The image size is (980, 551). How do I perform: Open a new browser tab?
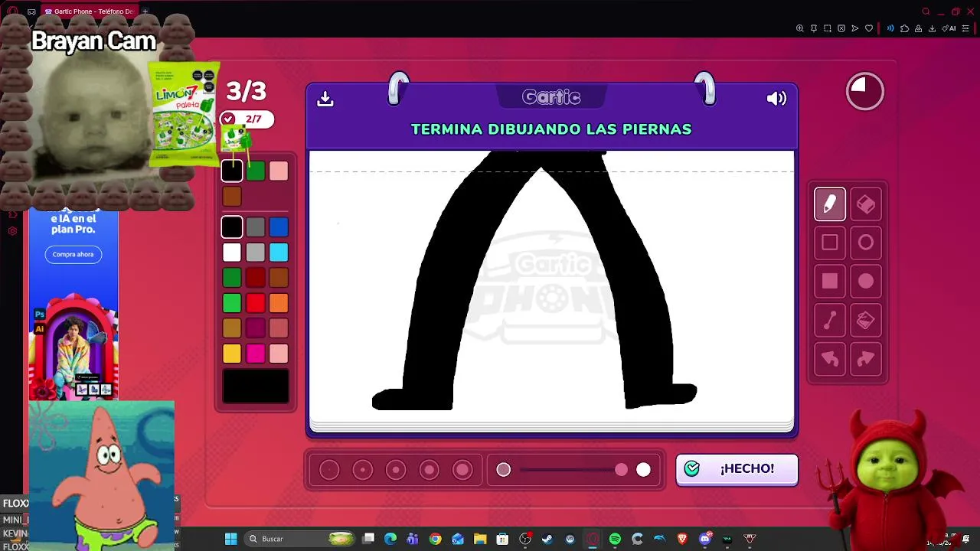(x=145, y=11)
